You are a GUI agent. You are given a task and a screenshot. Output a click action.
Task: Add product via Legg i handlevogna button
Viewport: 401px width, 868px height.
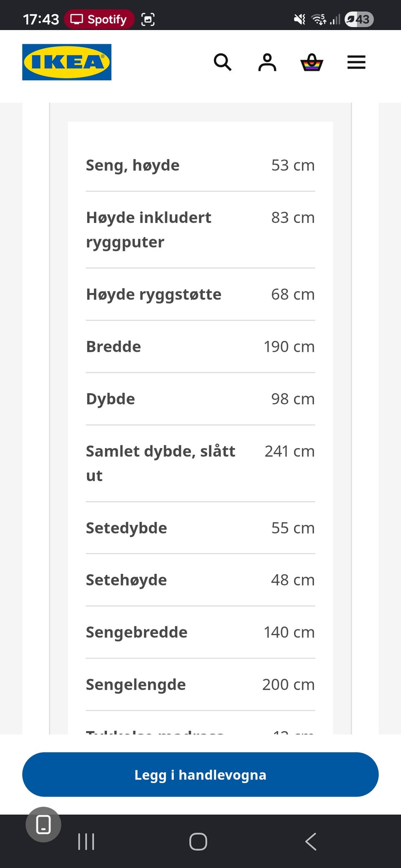[200, 775]
